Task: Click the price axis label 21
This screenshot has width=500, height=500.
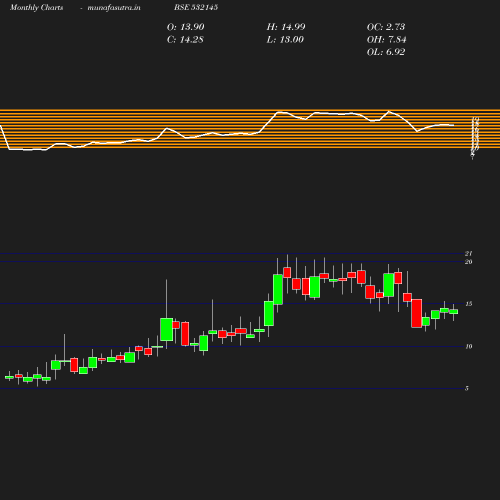Action: pyautogui.click(x=468, y=254)
